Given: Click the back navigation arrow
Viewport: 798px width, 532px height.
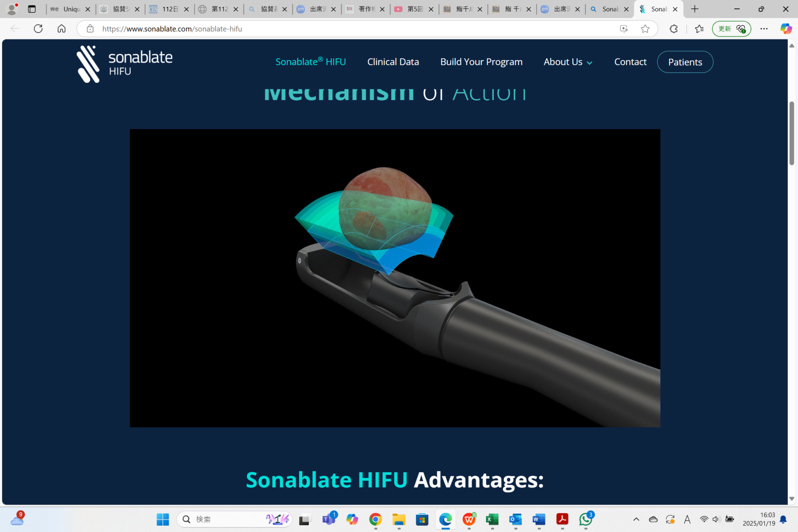Looking at the screenshot, I should click(15, 29).
